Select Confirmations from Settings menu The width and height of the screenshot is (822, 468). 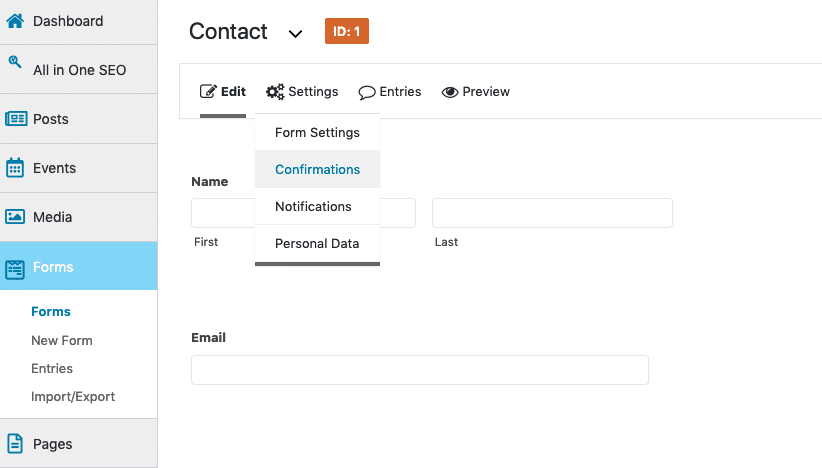click(317, 169)
